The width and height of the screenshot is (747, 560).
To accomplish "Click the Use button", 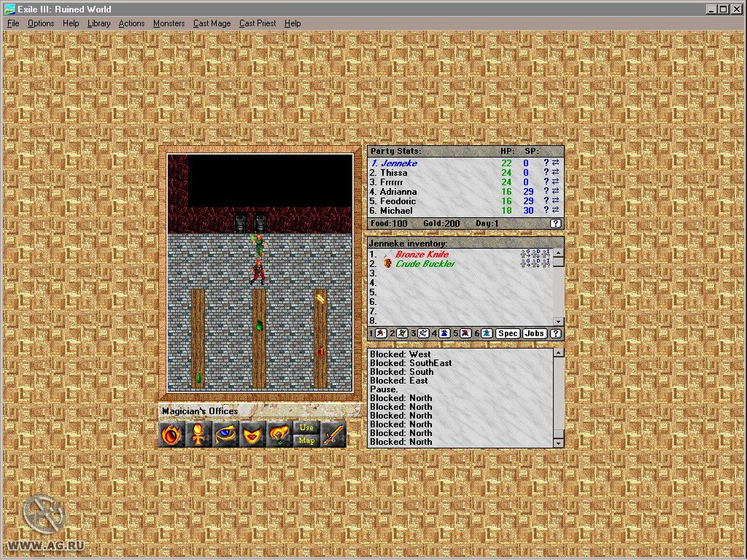I will pyautogui.click(x=306, y=427).
